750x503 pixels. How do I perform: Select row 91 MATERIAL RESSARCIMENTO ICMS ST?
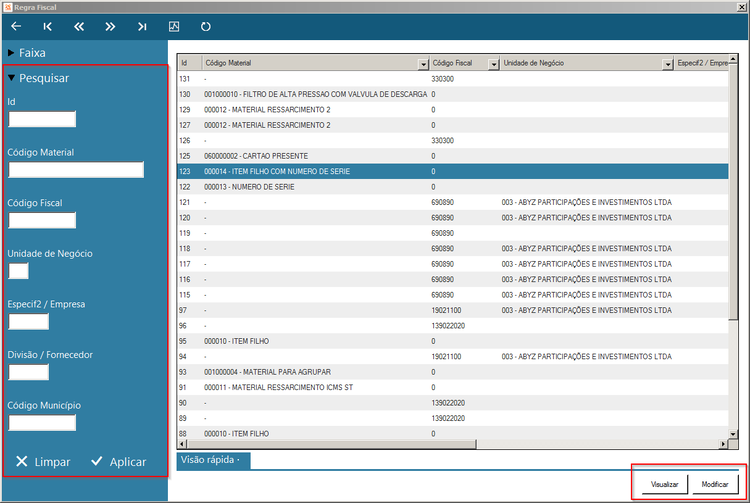point(452,387)
